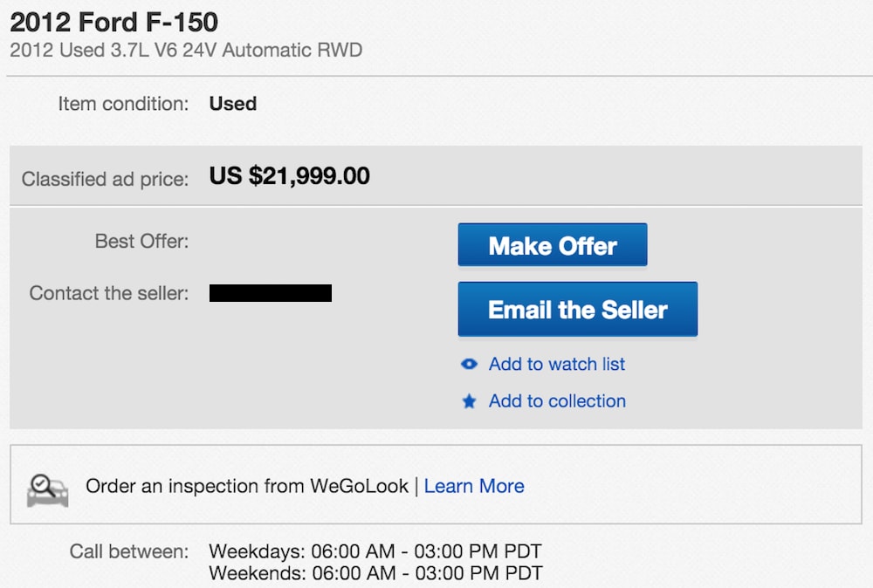Select the Add to collection link
This screenshot has width=873, height=588.
[557, 401]
